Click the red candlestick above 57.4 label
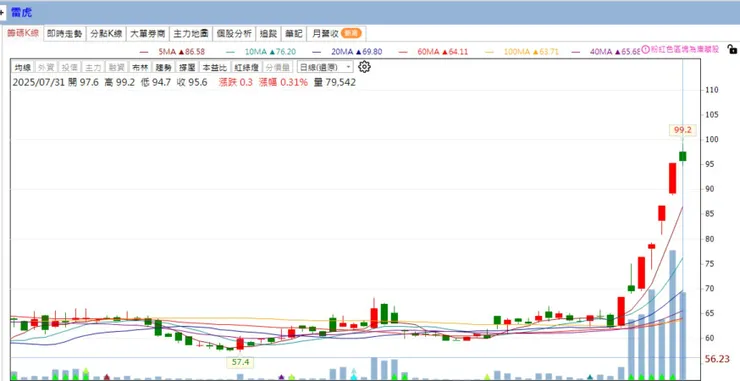 (240, 344)
